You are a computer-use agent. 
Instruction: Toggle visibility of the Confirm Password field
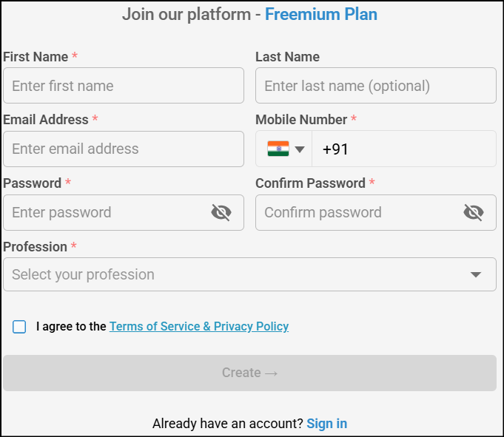tap(474, 213)
